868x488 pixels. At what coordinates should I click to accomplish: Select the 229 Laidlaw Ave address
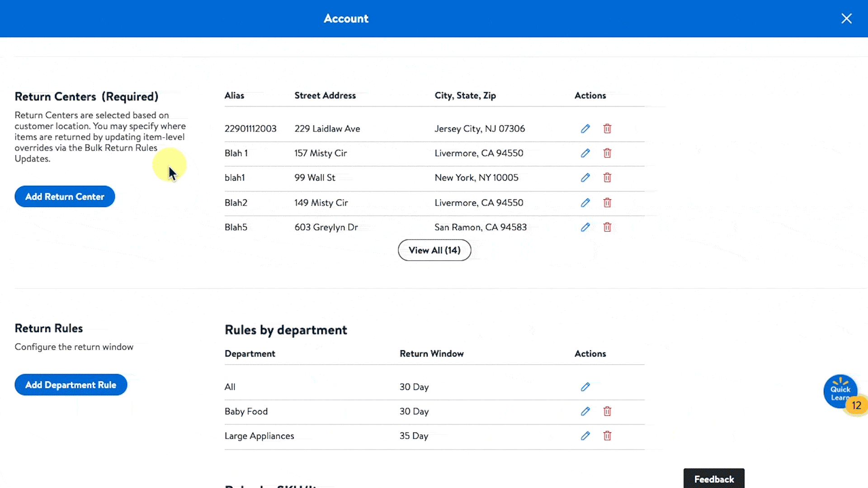pos(327,129)
